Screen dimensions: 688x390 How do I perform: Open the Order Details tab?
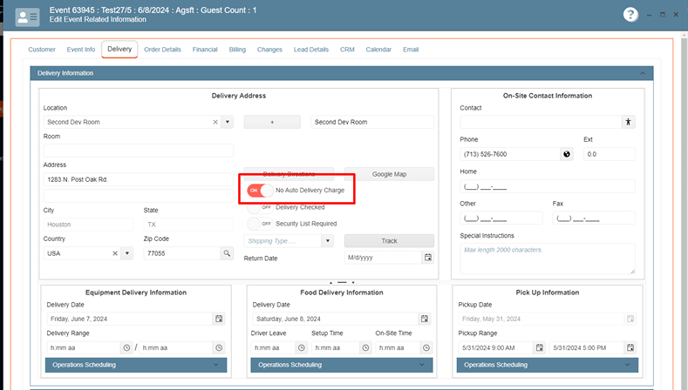point(162,50)
